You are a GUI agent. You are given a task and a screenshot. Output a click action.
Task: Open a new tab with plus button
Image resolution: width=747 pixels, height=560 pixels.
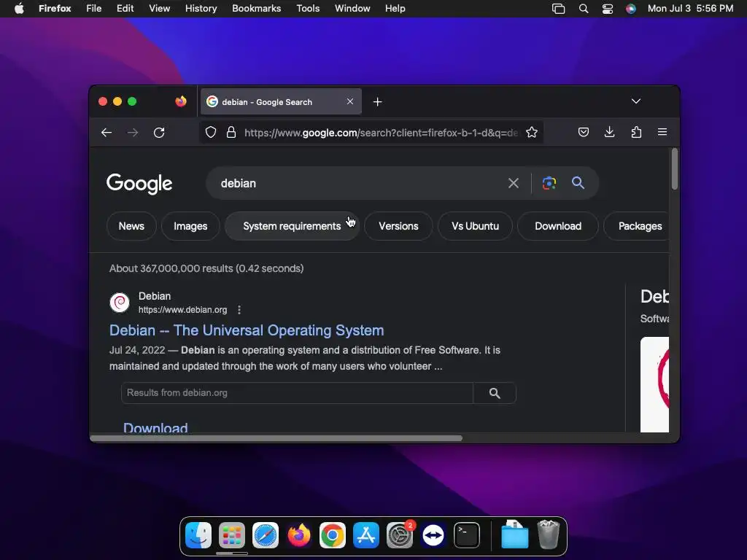coord(377,102)
